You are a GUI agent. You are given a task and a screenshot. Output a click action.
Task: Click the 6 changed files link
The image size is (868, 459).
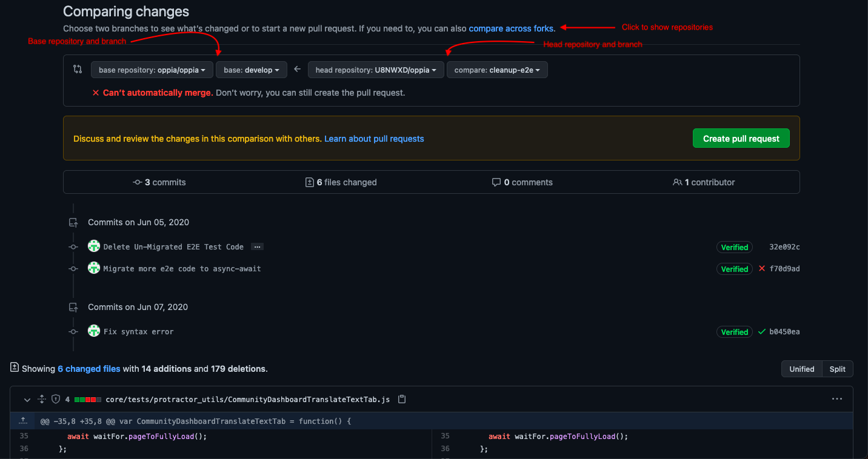click(x=89, y=369)
